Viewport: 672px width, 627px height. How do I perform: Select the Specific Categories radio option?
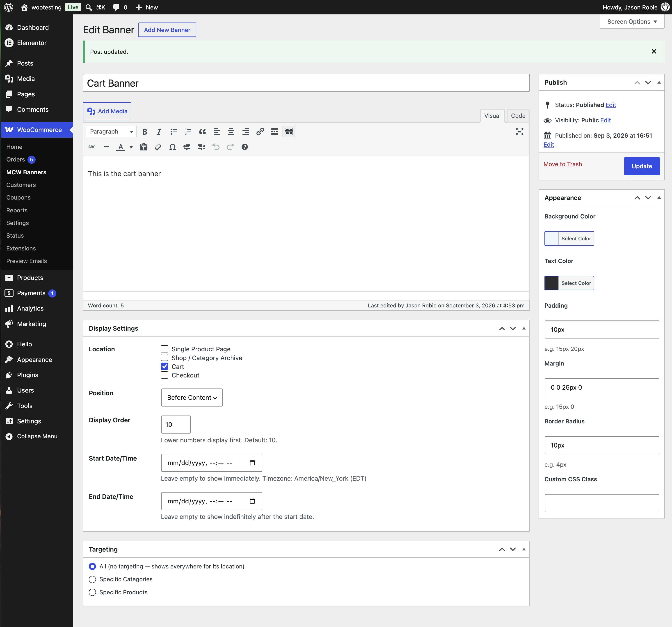[92, 579]
